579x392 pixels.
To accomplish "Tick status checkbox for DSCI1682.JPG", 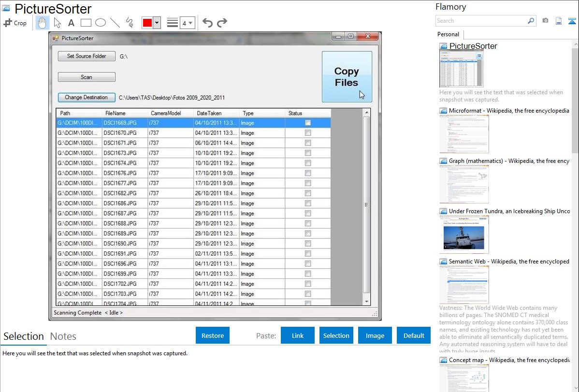I will click(308, 193).
